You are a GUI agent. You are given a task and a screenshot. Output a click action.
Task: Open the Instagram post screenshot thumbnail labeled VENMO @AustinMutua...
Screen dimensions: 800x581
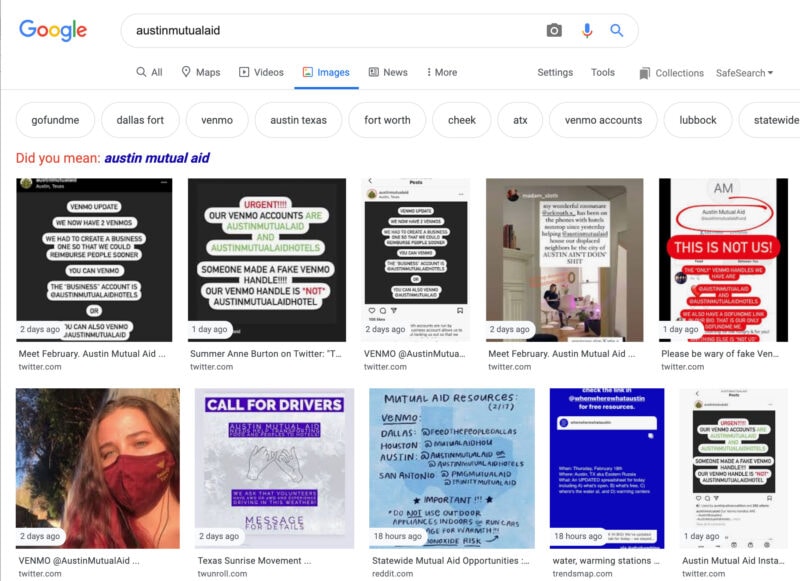pos(416,260)
